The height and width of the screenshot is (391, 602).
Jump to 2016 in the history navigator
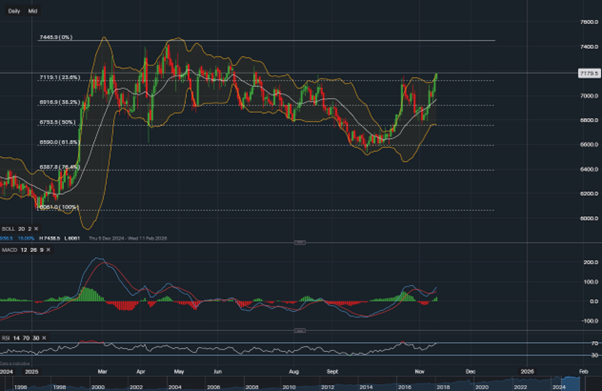pos(405,387)
